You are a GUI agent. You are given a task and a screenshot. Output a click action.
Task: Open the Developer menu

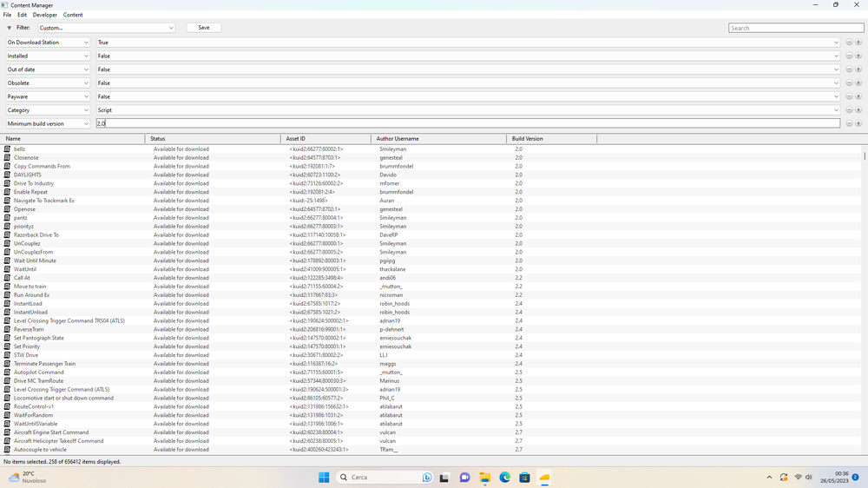45,15
